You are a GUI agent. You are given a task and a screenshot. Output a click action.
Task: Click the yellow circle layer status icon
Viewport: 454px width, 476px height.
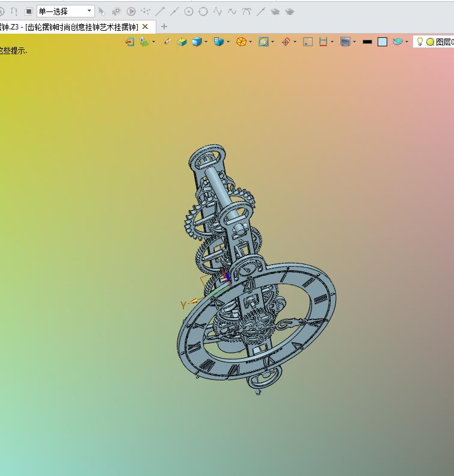pos(430,42)
